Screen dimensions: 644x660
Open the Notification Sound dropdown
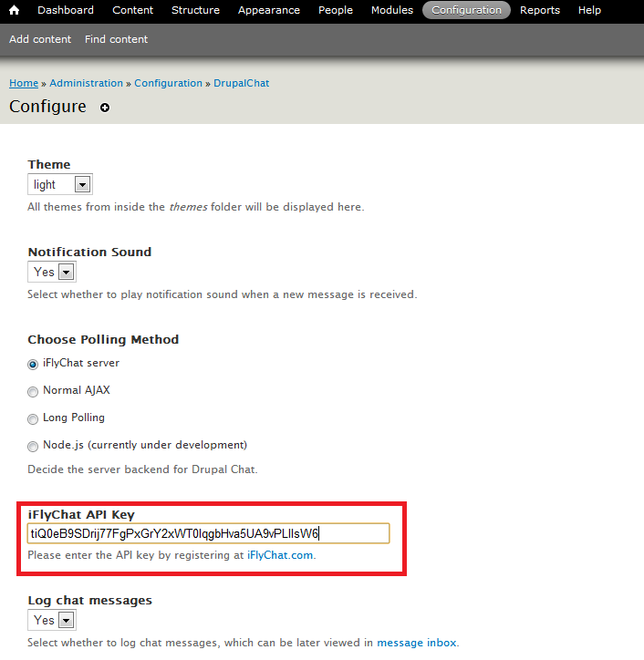coord(52,272)
